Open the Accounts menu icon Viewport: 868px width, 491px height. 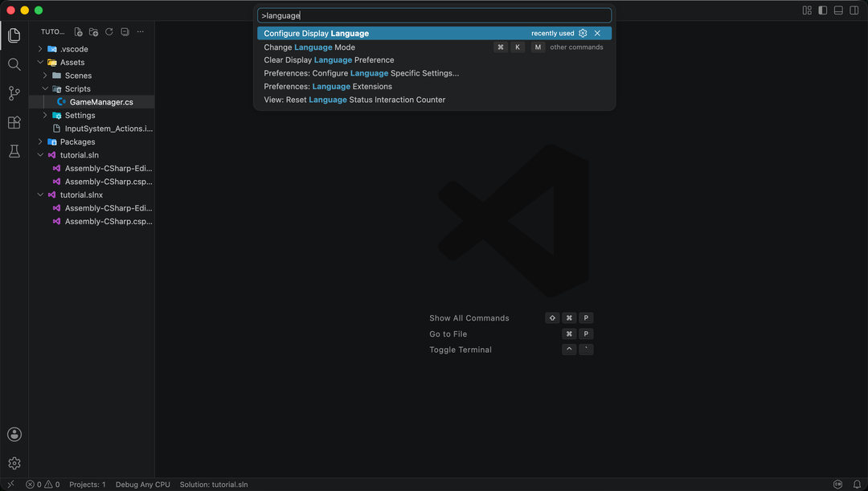(x=14, y=435)
